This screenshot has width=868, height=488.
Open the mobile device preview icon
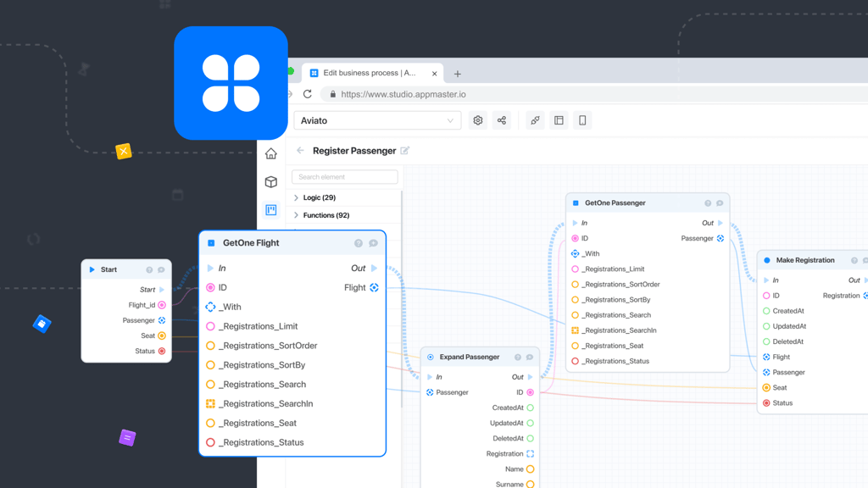pyautogui.click(x=582, y=120)
